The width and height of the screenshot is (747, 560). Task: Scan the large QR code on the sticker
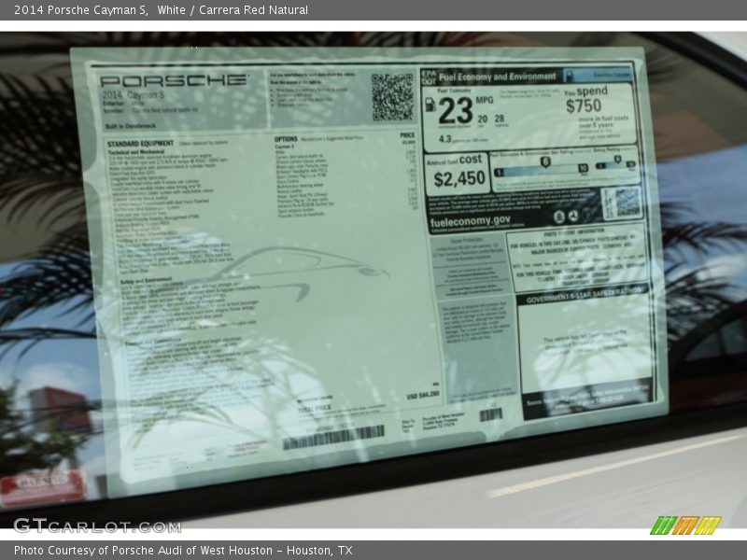tap(390, 98)
